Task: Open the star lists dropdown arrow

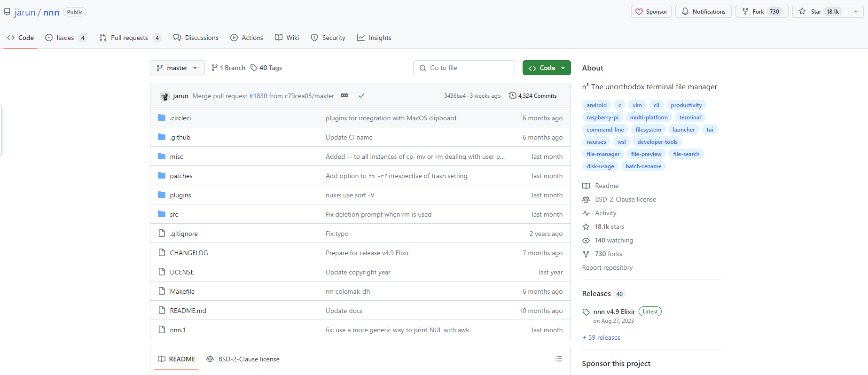Action: pyautogui.click(x=856, y=12)
